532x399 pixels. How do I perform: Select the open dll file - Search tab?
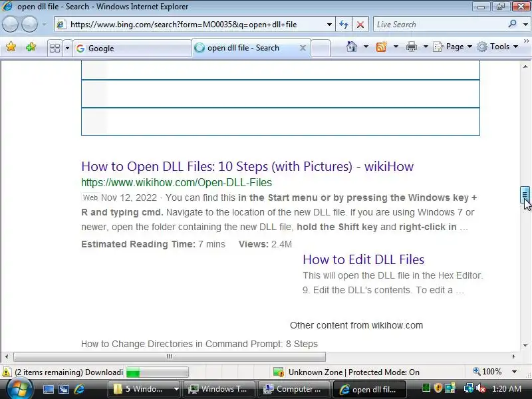tap(251, 48)
